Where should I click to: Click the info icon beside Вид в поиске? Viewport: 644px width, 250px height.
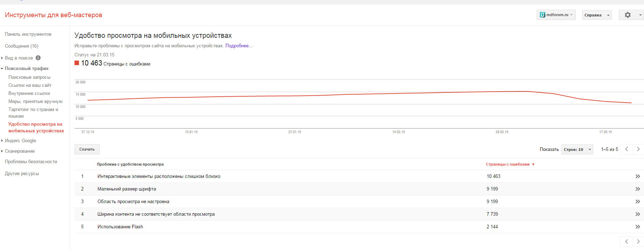(x=38, y=58)
